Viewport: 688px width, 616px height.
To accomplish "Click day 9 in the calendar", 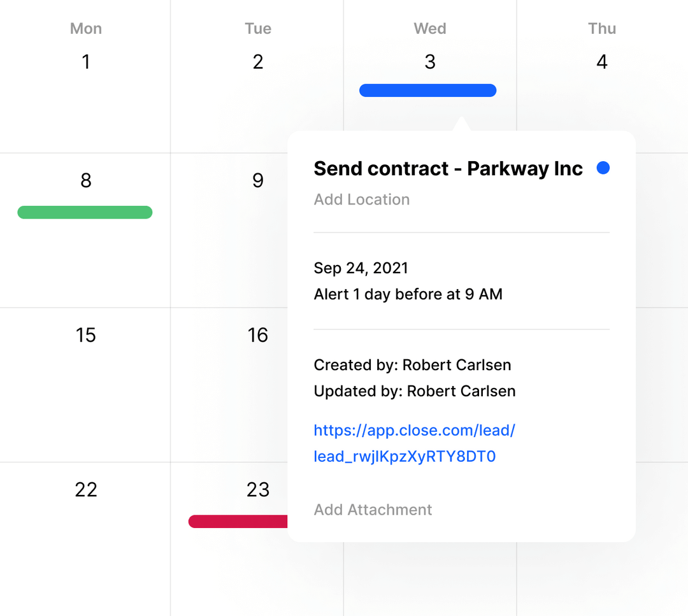I will click(x=258, y=180).
